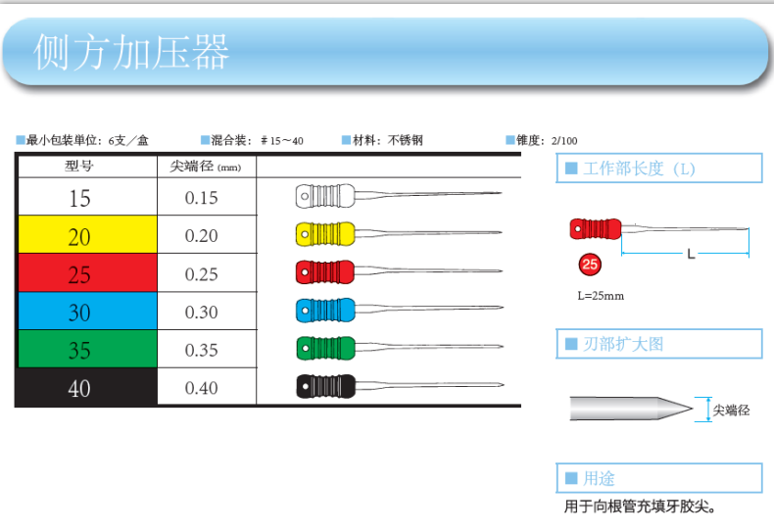This screenshot has width=774, height=532.
Task: Select the green model 35 cell
Action: click(x=87, y=349)
